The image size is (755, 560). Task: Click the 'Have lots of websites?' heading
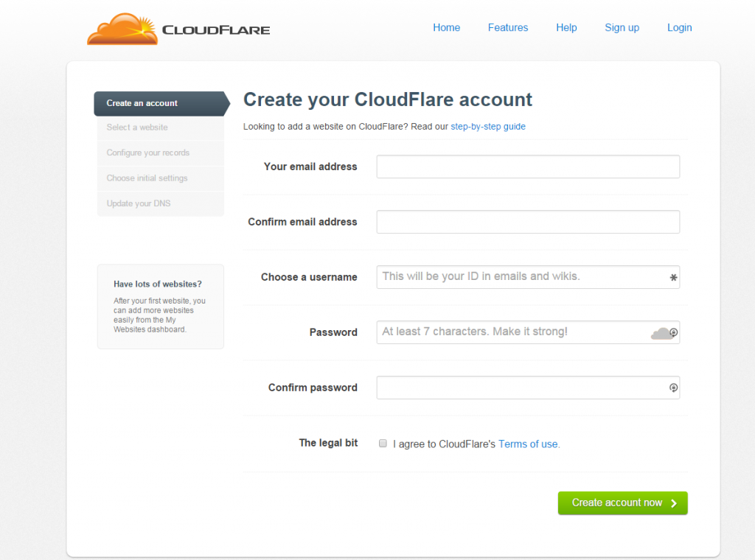(x=158, y=284)
